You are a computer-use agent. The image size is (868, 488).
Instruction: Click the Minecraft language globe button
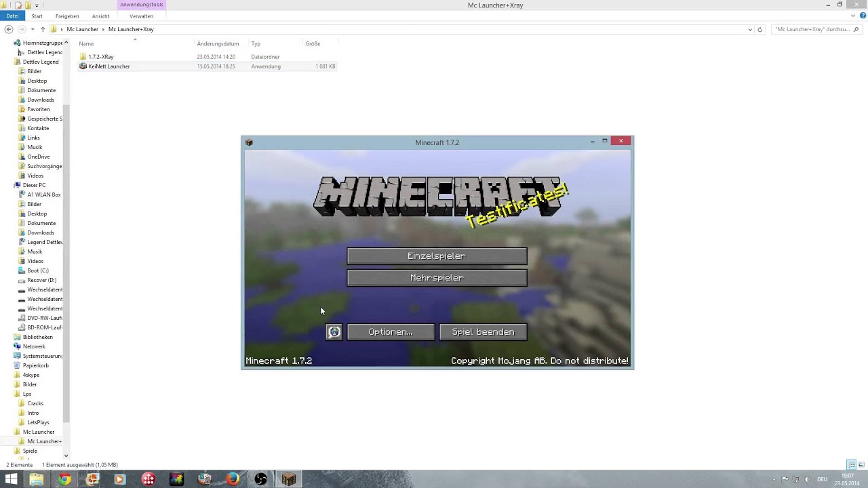click(334, 332)
